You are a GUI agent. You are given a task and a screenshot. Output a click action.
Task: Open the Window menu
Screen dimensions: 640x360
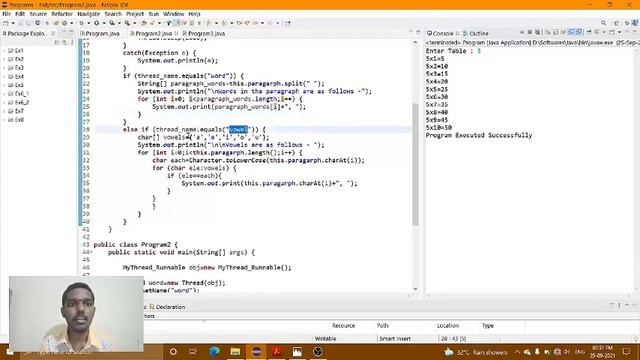(173, 14)
